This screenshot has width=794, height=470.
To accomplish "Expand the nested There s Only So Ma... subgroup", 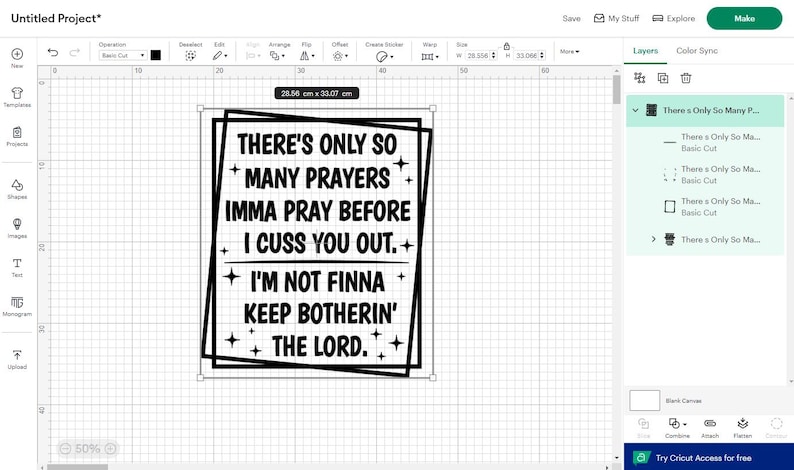I will point(653,239).
